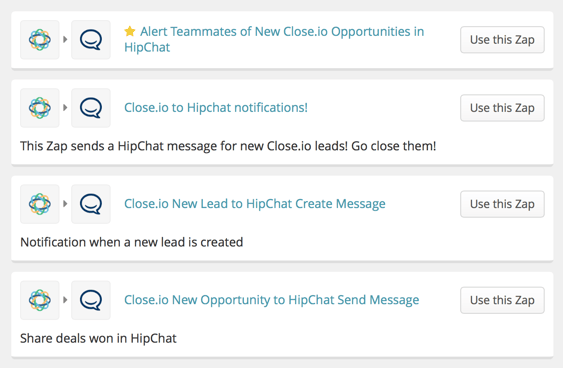Open Close.io New Opportunity to HipChat link
This screenshot has width=563, height=368.
click(x=271, y=300)
